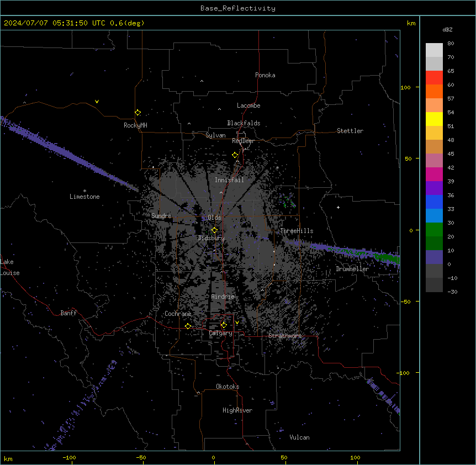Image resolution: width=476 pixels, height=465 pixels.
Task: Click the Olds town label
Action: coord(214,218)
